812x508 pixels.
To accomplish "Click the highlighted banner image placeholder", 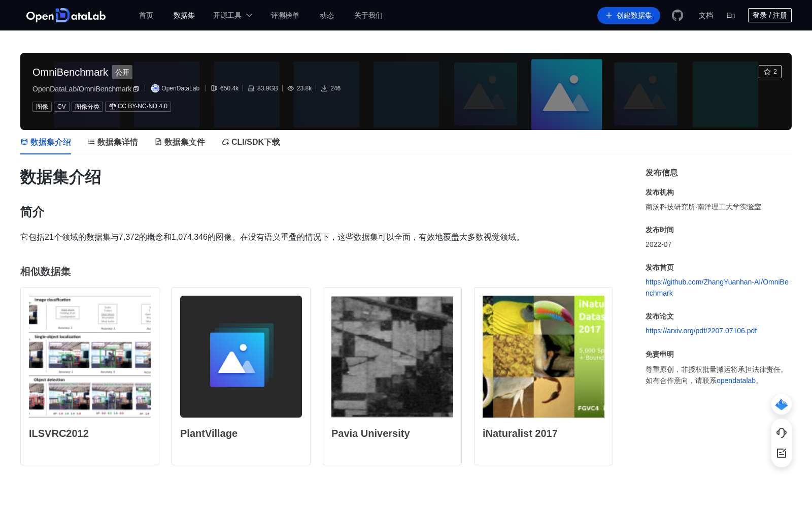I will 566,94.
